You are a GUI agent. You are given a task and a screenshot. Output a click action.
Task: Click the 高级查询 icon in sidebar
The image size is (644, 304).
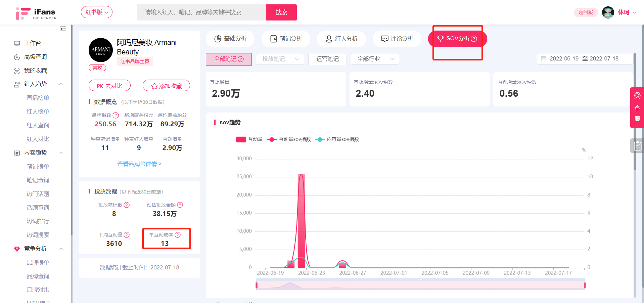(x=17, y=57)
